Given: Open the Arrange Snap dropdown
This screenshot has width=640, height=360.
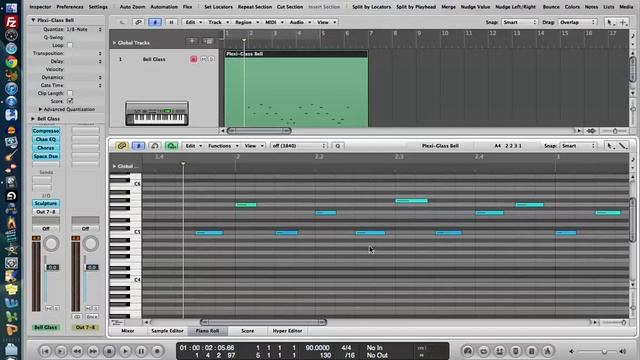Looking at the screenshot, I should [x=519, y=22].
